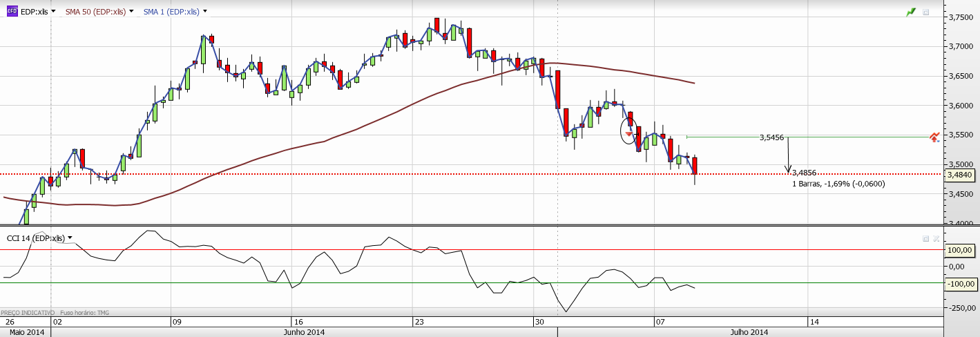This screenshot has height=337, width=980.
Task: Click the '1 Barras, -1,69%' measurement text
Action: click(x=838, y=184)
